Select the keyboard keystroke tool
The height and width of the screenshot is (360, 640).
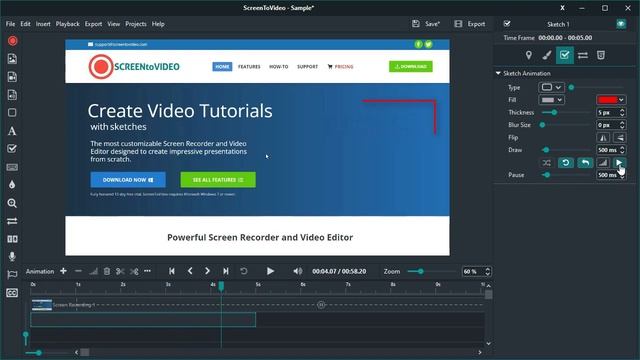[x=12, y=167]
